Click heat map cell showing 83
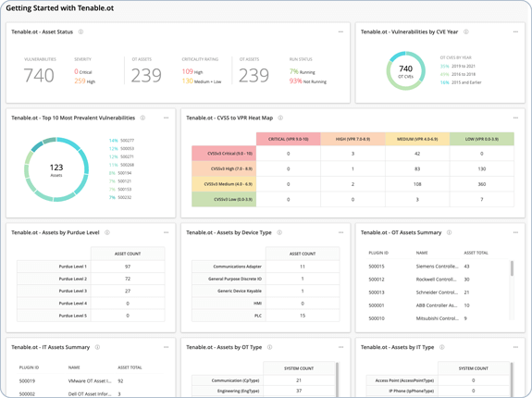Viewport: 532px width, 398px height. 417,168
